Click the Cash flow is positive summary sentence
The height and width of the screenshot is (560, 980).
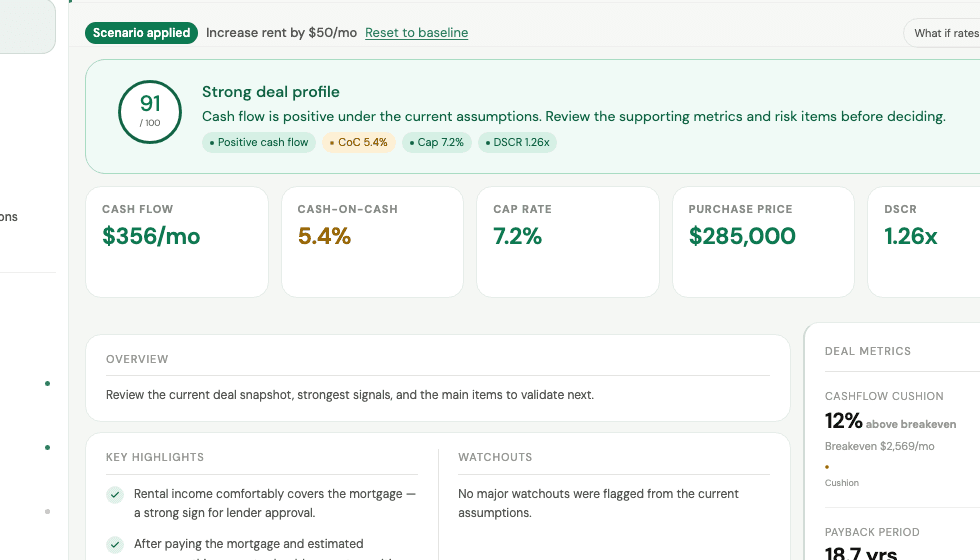(x=574, y=116)
